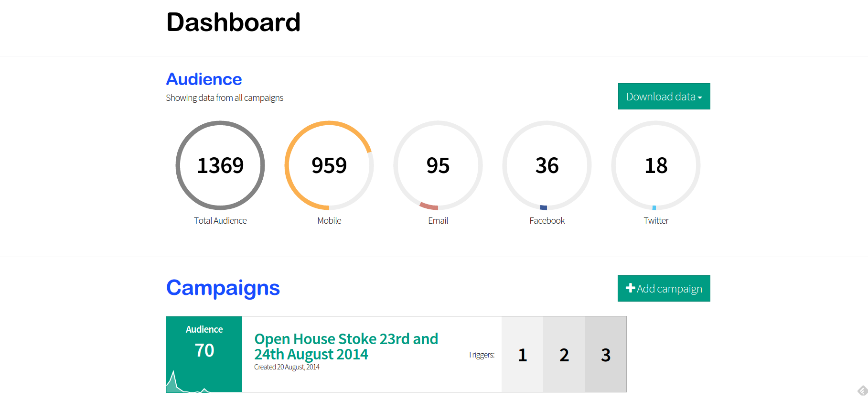Screen dimensions: 868x401
Task: Select the Email gauge showing 95
Action: coord(438,165)
